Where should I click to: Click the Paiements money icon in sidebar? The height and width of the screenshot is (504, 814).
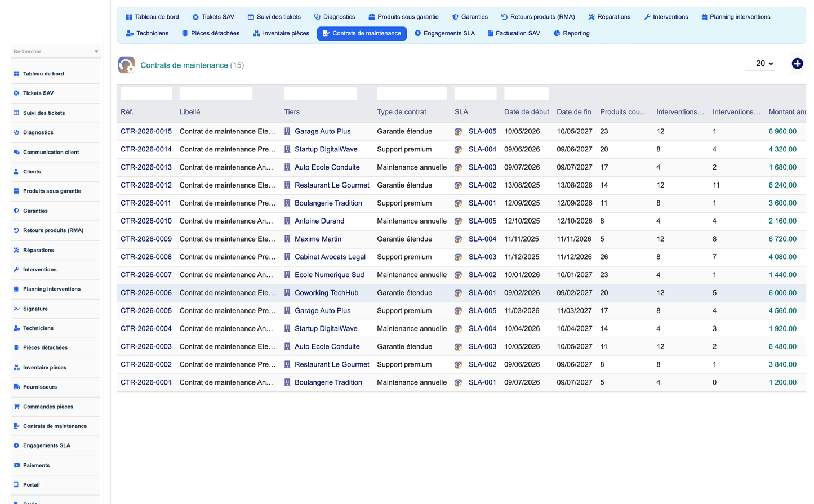16,465
